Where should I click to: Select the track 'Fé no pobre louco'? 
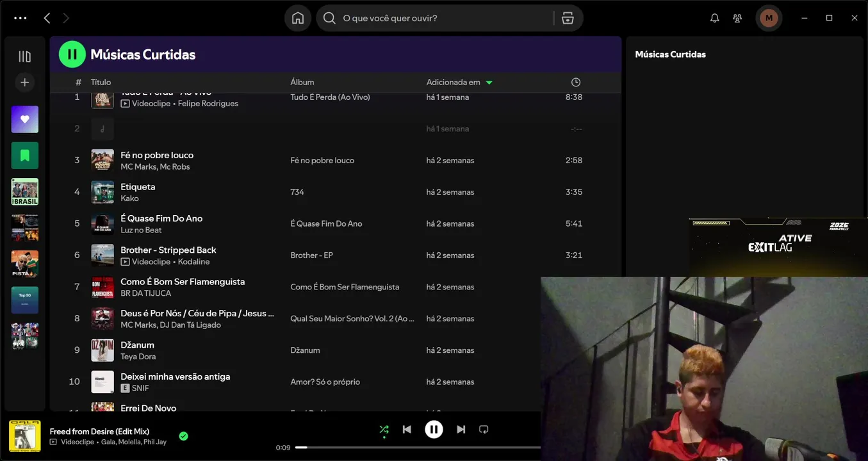pyautogui.click(x=157, y=155)
